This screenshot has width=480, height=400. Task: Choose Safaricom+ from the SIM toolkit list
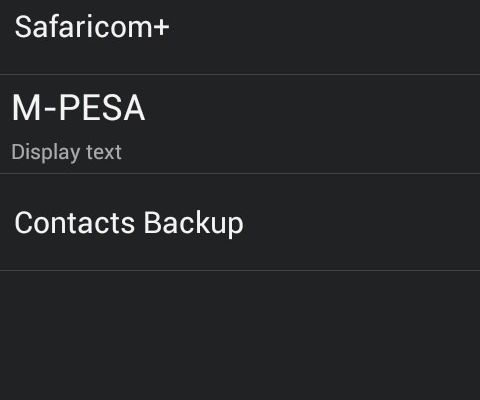pos(240,37)
